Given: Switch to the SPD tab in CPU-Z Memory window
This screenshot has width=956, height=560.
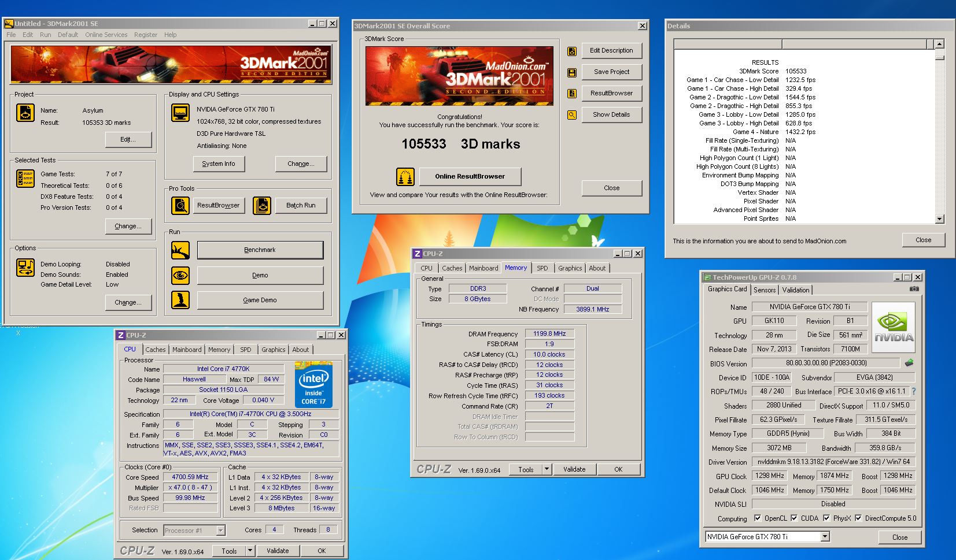Looking at the screenshot, I should tap(542, 268).
